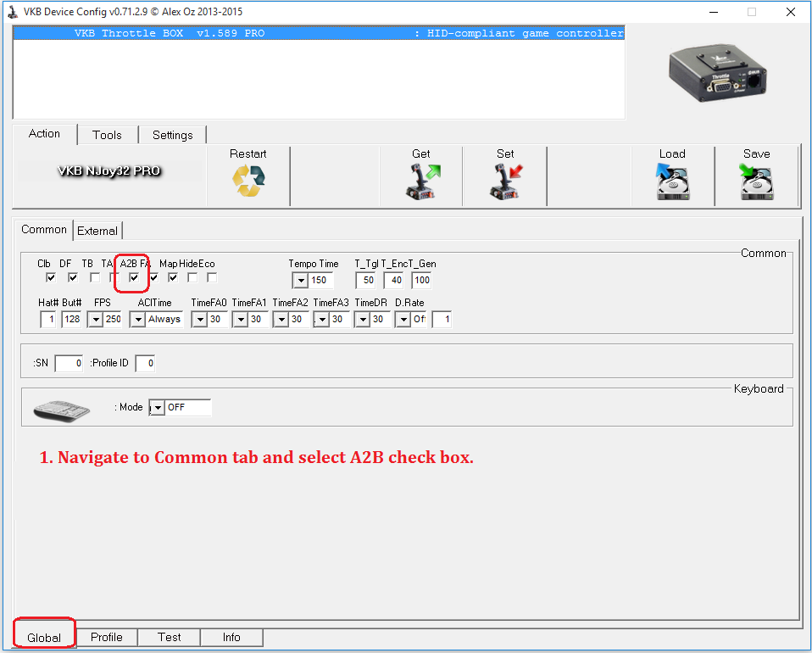Click the Throttle BOX device picture
Viewport: 812px width, 653px height.
(x=717, y=74)
